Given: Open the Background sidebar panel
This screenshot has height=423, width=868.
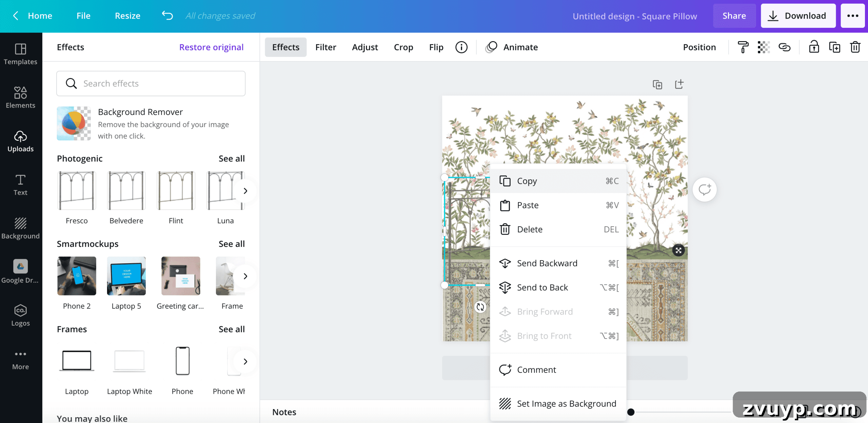Looking at the screenshot, I should (20, 228).
